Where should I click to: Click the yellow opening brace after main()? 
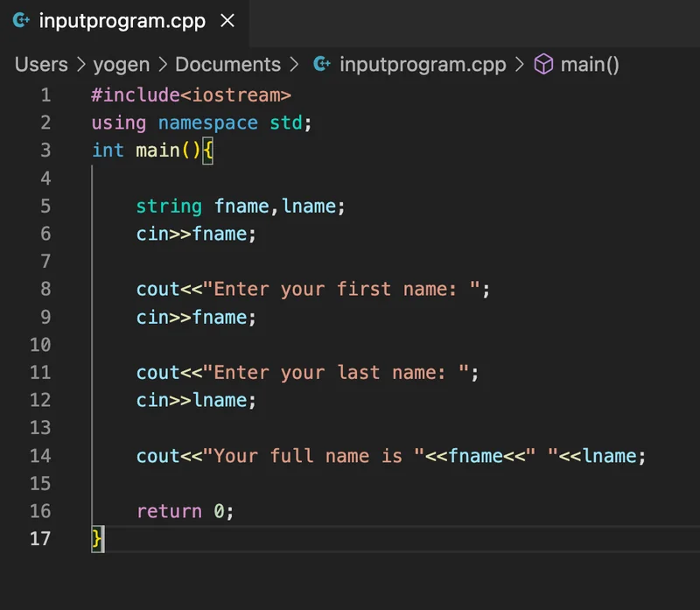coord(208,150)
